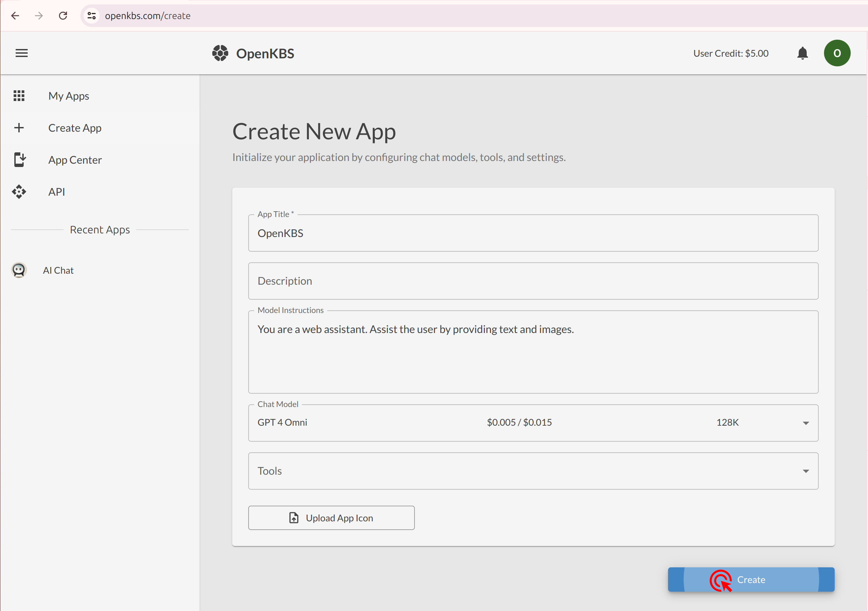Viewport: 868px width, 611px height.
Task: Click the AI Chat robot icon
Action: tap(19, 269)
